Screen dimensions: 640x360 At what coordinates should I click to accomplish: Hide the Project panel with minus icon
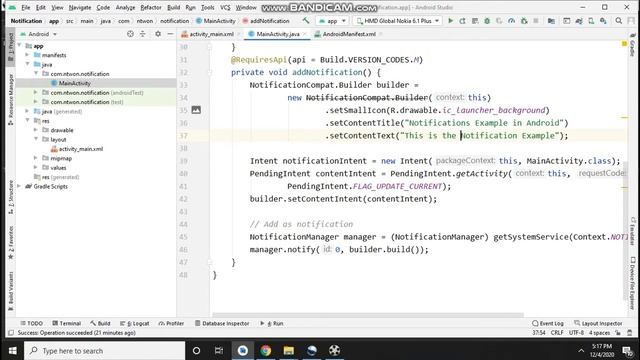[x=170, y=34]
